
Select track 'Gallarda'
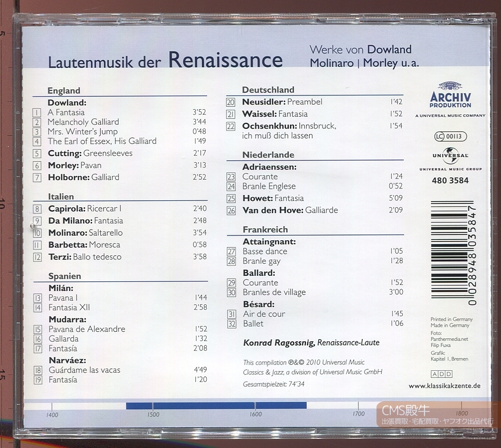click(63, 339)
